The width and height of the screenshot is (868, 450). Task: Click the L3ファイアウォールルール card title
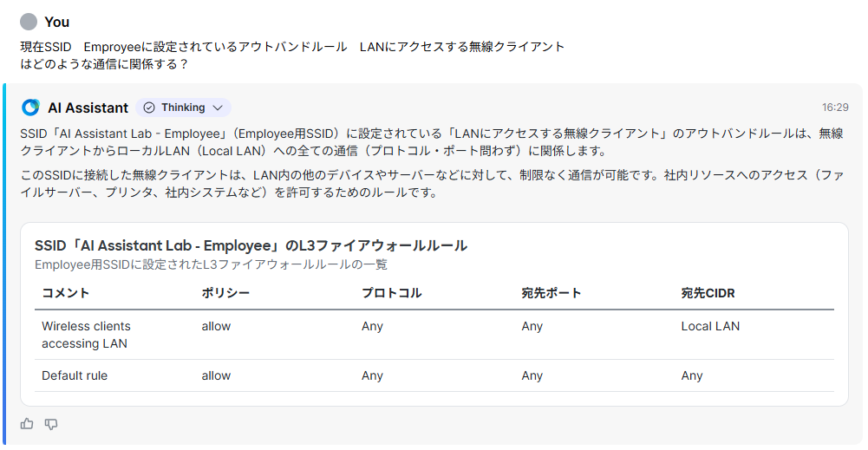point(251,245)
